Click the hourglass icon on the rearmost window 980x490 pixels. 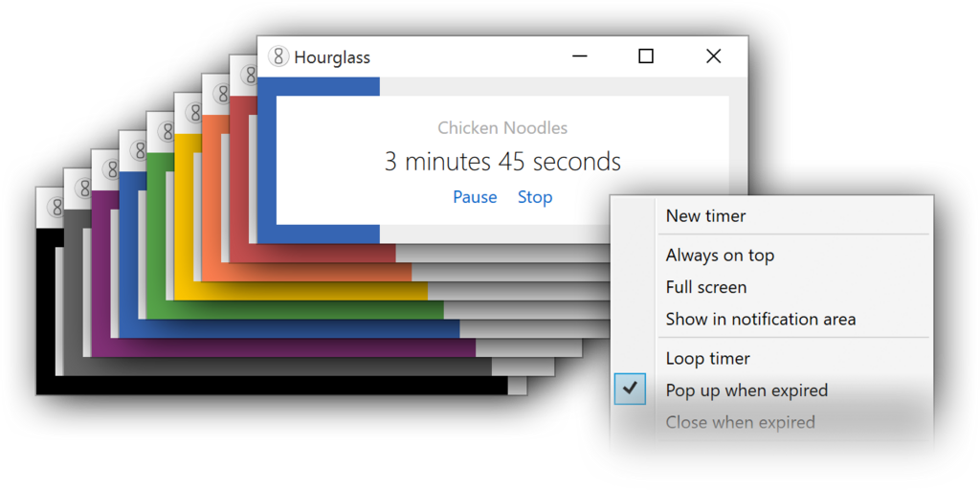(x=56, y=207)
